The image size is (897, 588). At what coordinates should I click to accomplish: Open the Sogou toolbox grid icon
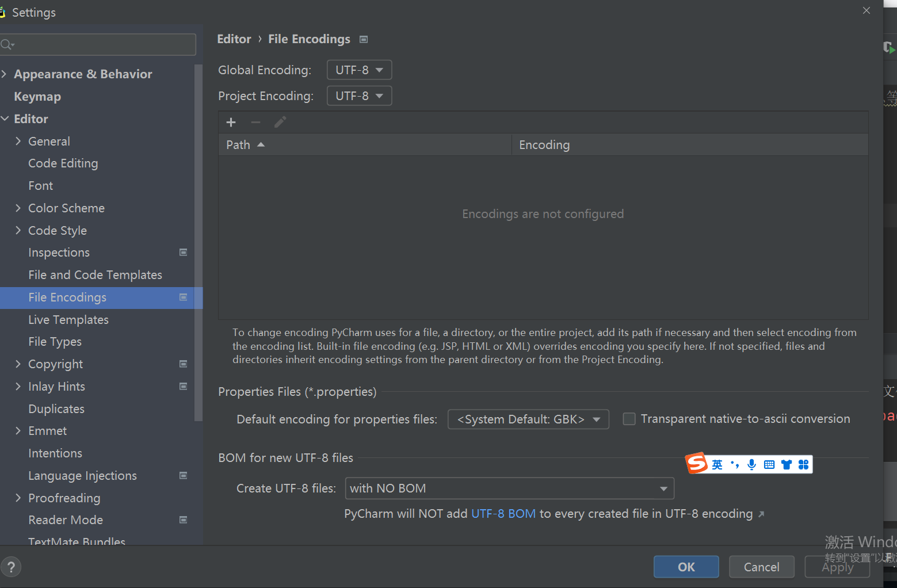tap(804, 464)
